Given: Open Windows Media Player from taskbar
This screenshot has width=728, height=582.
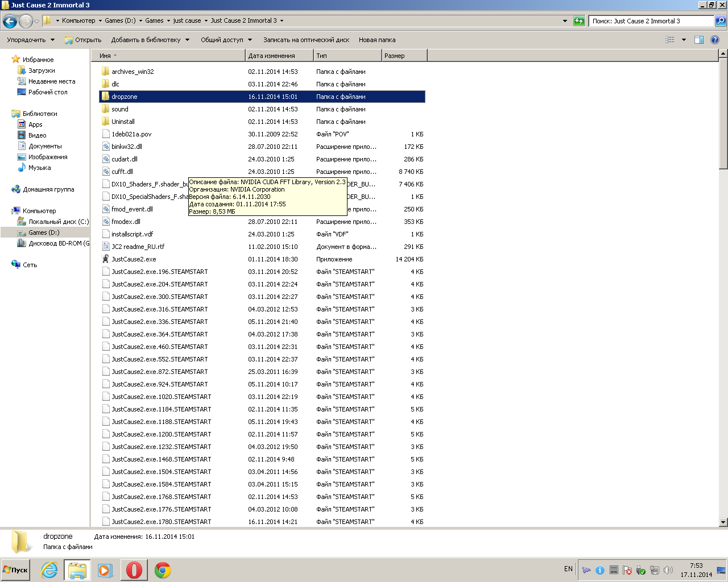Looking at the screenshot, I should point(105,570).
